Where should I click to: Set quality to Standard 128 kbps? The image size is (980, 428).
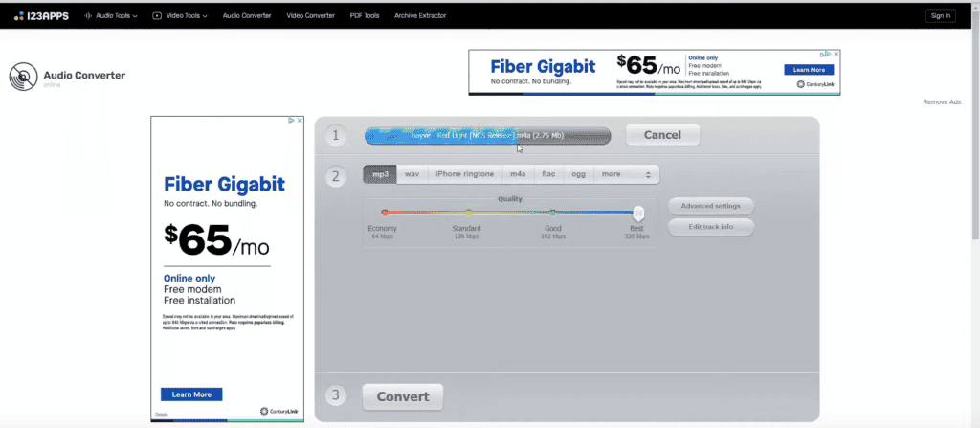click(469, 213)
